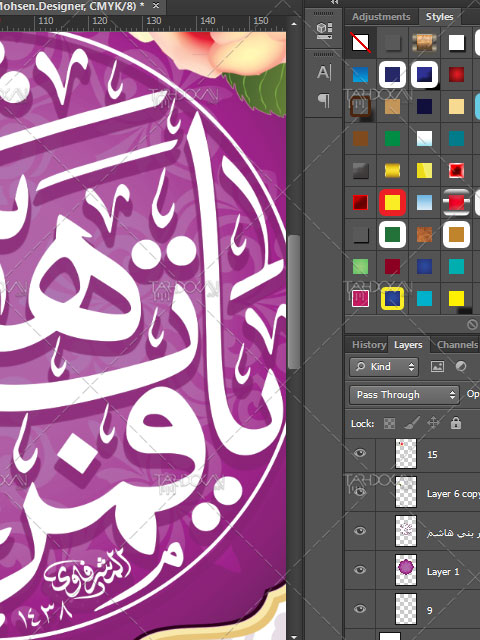Apply the copper texture style swatch
The height and width of the screenshot is (640, 480).
point(424,235)
